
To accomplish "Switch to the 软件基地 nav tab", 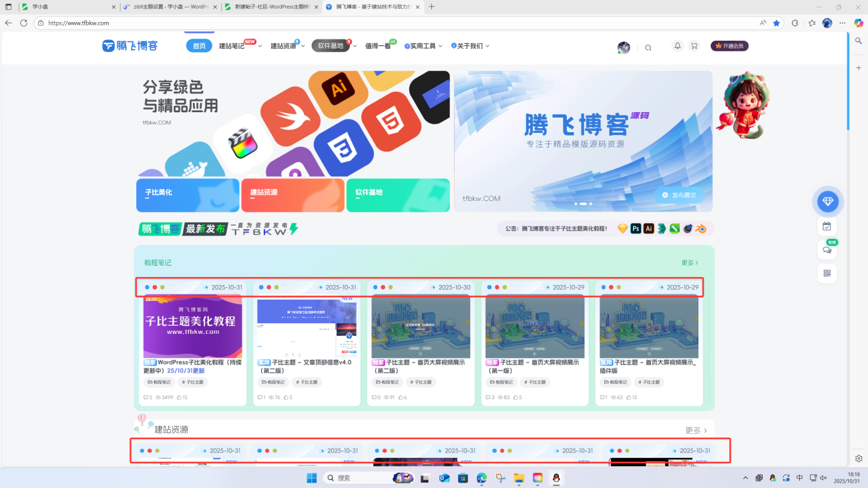I will 331,45.
